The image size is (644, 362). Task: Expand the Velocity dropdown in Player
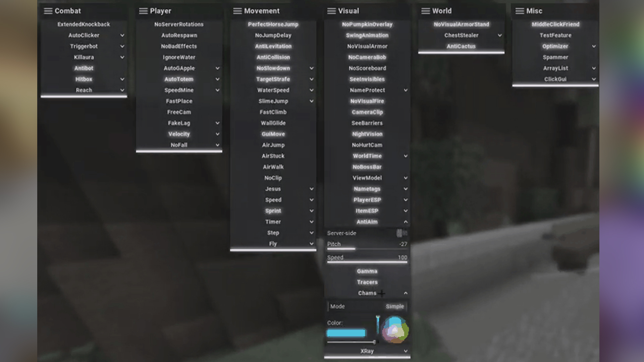click(217, 134)
